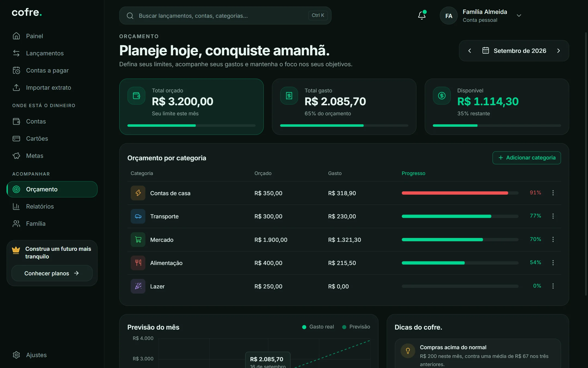The height and width of the screenshot is (368, 588).
Task: Focus the Buscar lançamentos search field
Action: coord(225,16)
